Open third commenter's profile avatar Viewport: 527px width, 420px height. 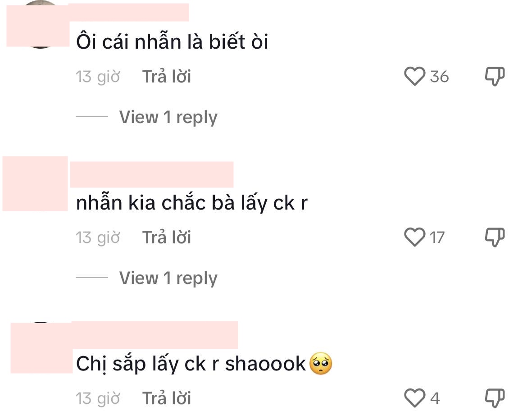pyautogui.click(x=41, y=347)
